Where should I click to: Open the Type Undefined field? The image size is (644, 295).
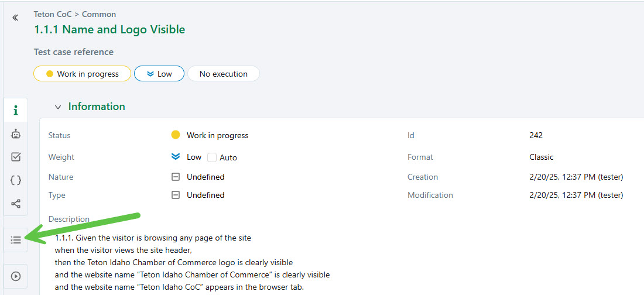tap(205, 195)
